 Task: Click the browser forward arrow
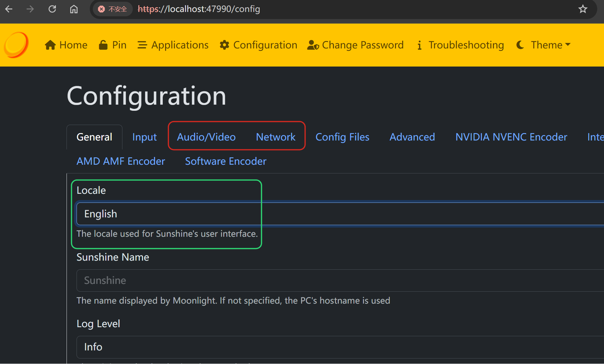[x=30, y=9]
